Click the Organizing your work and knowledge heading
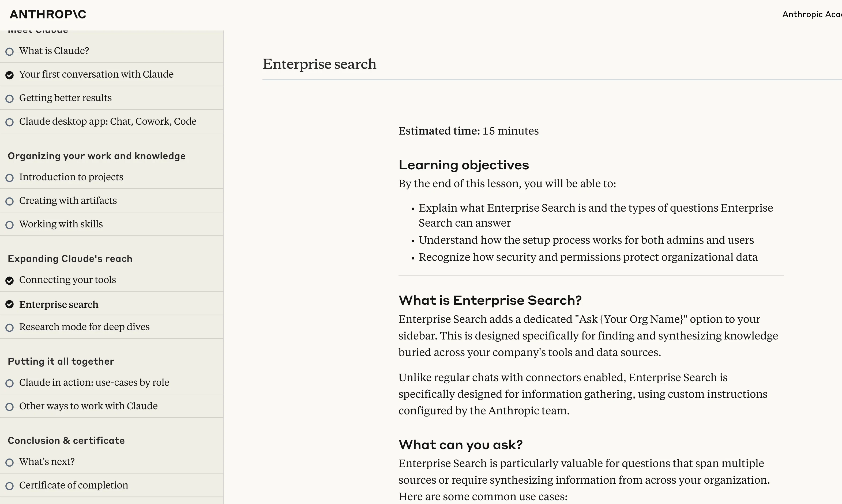 click(96, 156)
